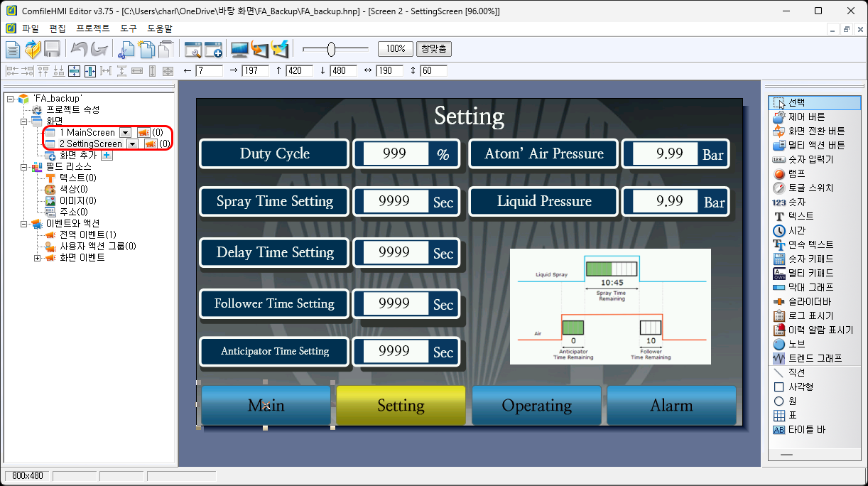Select the Alarm button on canvas
868x486 pixels.
671,406
